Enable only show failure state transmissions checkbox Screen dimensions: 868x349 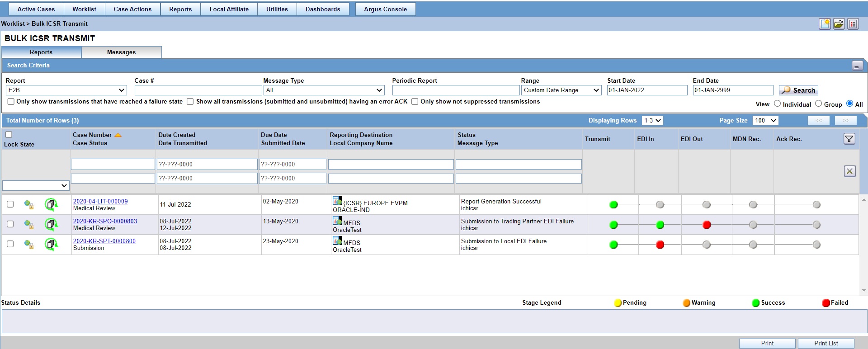click(x=11, y=102)
